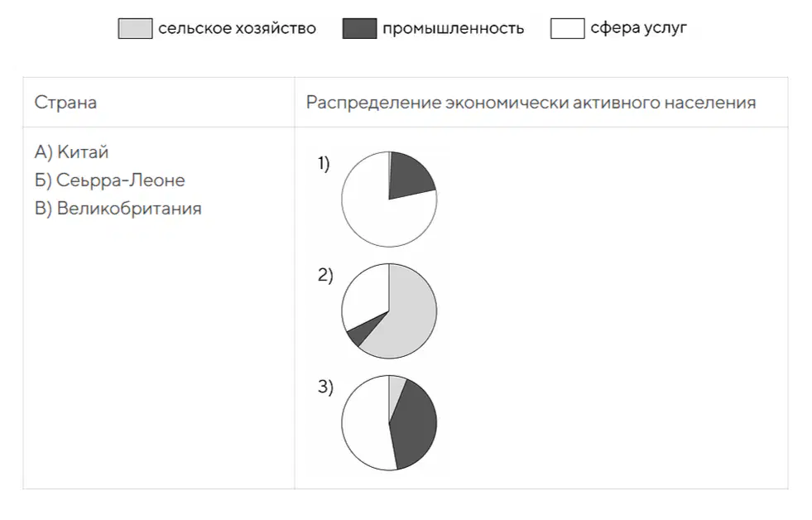This screenshot has width=812, height=520.
Task: Click pie chart number 3
Action: point(389,423)
